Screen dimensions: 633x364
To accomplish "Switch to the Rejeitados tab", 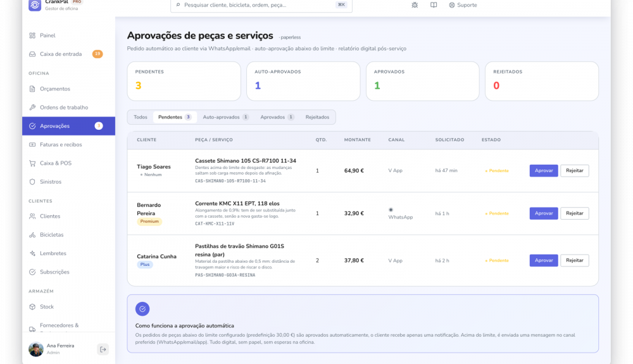I will pos(317,117).
